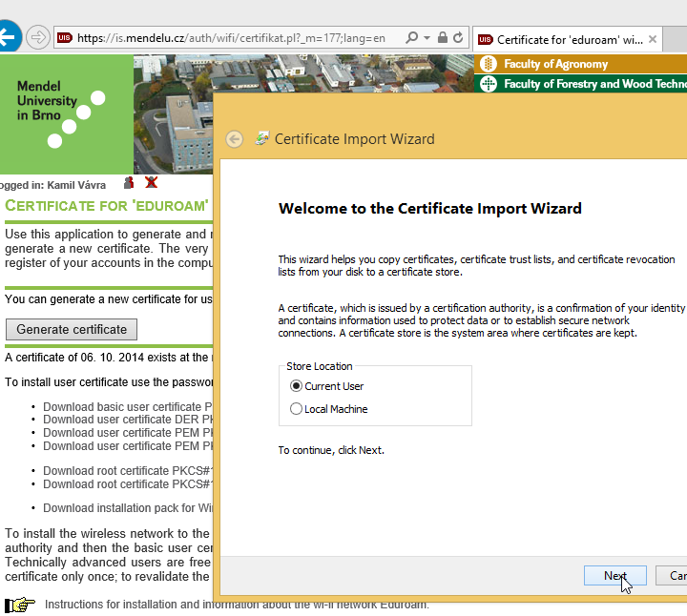Viewport: 687px width, 616px height.
Task: Click the 'Logged in: Kamil Vávra' text
Action: tap(52, 185)
